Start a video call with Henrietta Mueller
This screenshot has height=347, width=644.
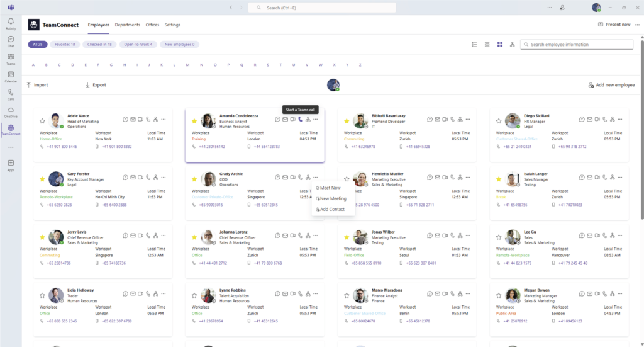click(x=445, y=178)
